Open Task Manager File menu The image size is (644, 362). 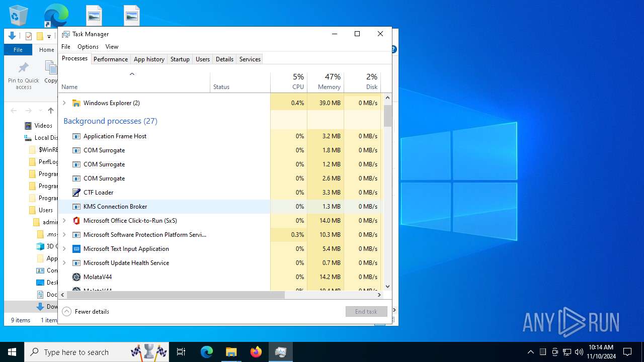[66, 47]
